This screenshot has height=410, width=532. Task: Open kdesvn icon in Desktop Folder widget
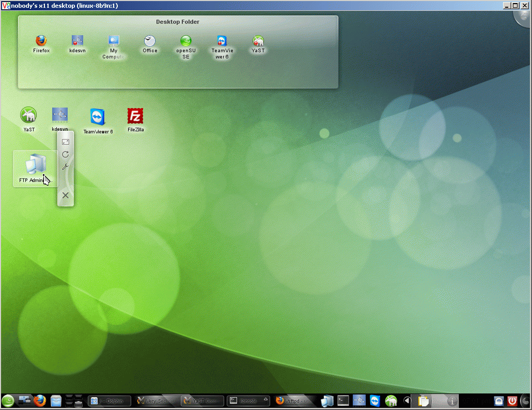coord(77,44)
